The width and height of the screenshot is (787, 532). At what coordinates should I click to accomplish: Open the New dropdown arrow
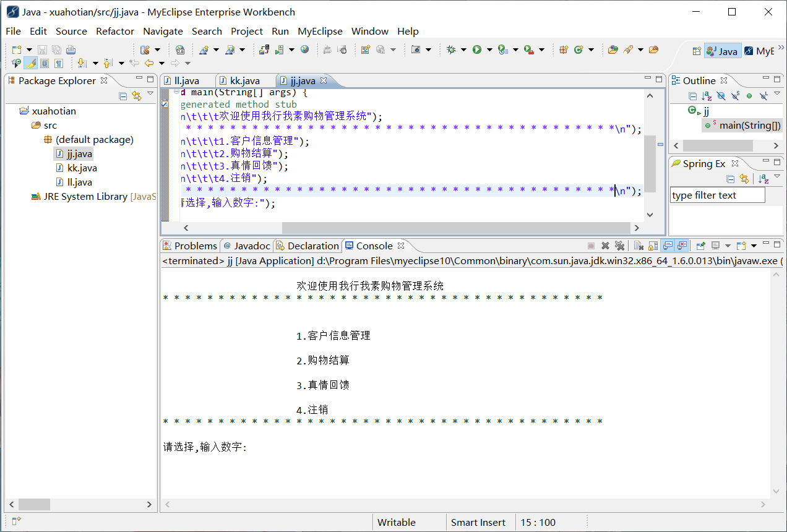click(x=29, y=49)
